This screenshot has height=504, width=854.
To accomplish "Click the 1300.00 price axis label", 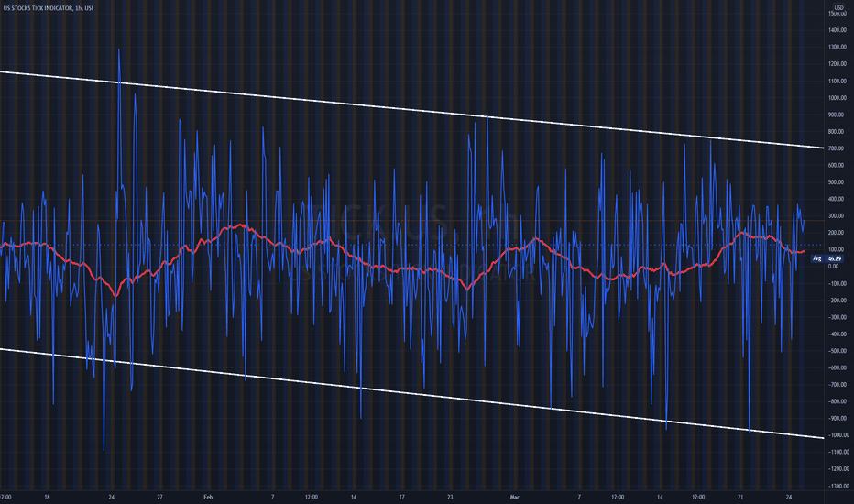I will (838, 48).
